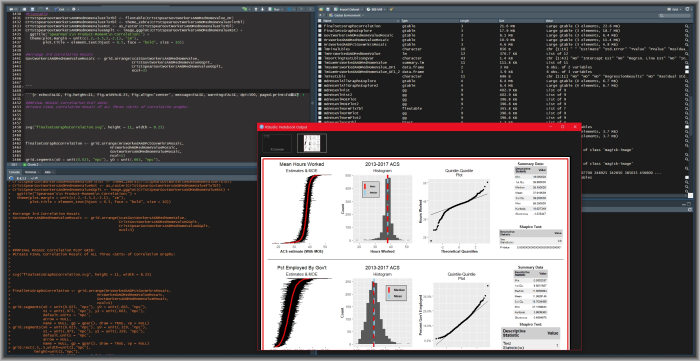Click the Knit button in editor toolbar
This screenshot has width=700, height=361.
point(60,9)
